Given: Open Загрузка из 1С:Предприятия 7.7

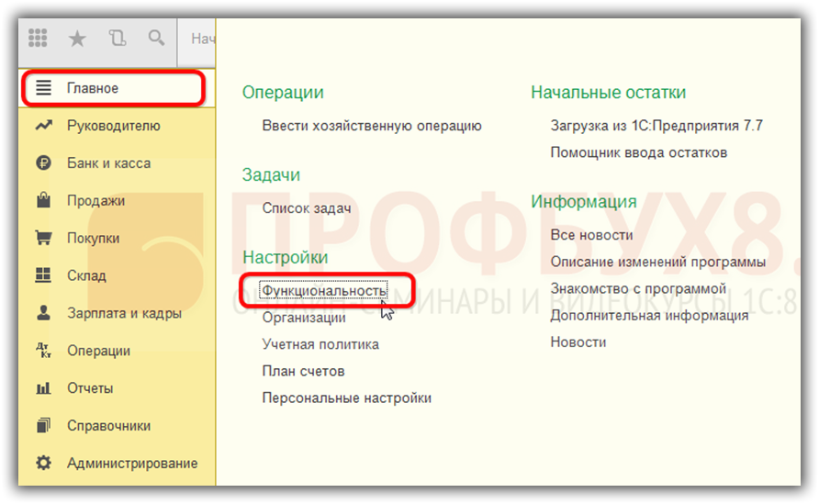Looking at the screenshot, I should pyautogui.click(x=656, y=126).
